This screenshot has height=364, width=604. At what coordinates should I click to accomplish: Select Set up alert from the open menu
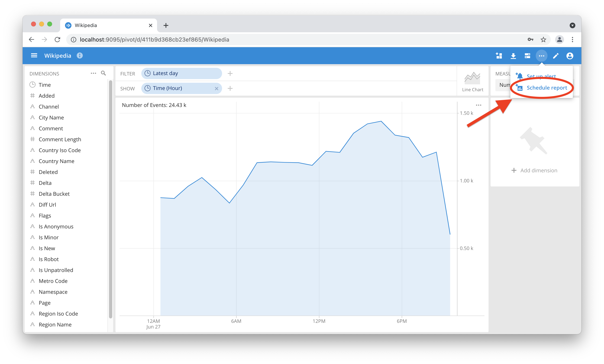coord(541,76)
